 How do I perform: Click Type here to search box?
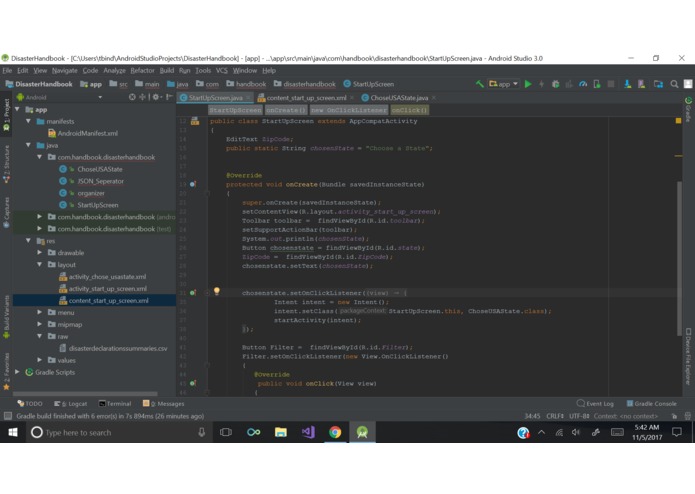click(x=117, y=432)
